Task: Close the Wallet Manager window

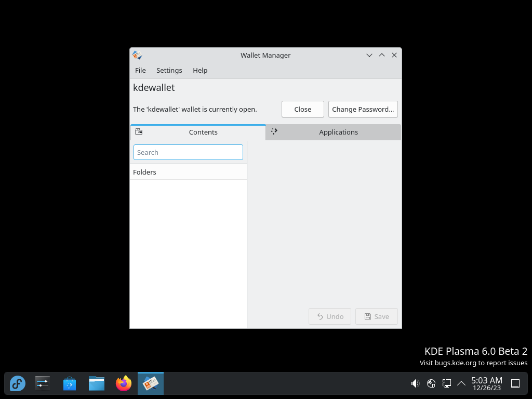Action: pyautogui.click(x=394, y=55)
